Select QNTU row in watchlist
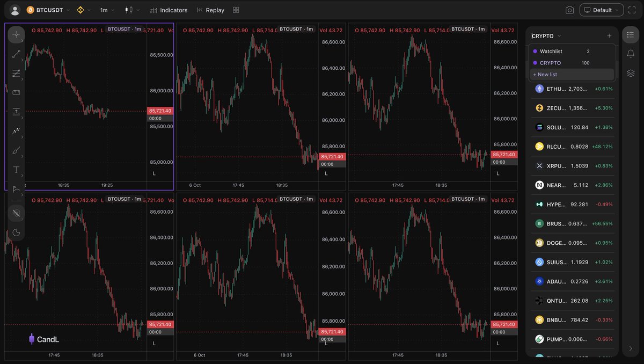 tap(572, 301)
